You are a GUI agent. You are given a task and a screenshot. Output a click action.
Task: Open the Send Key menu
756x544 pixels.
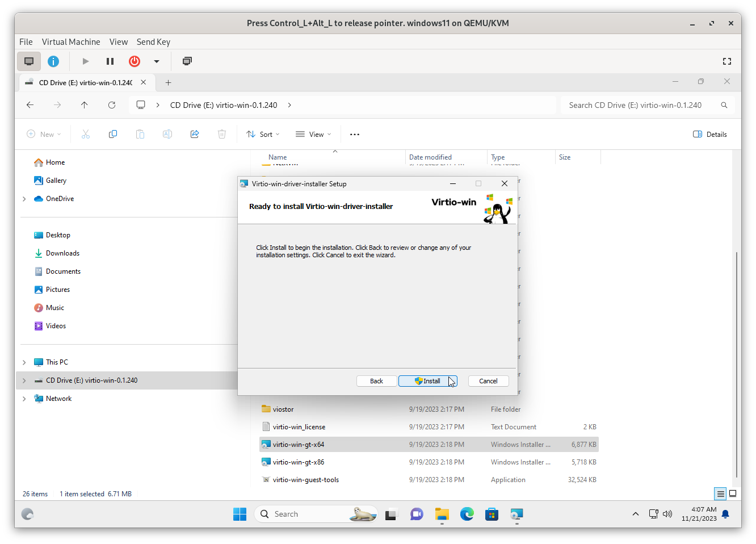tap(153, 42)
